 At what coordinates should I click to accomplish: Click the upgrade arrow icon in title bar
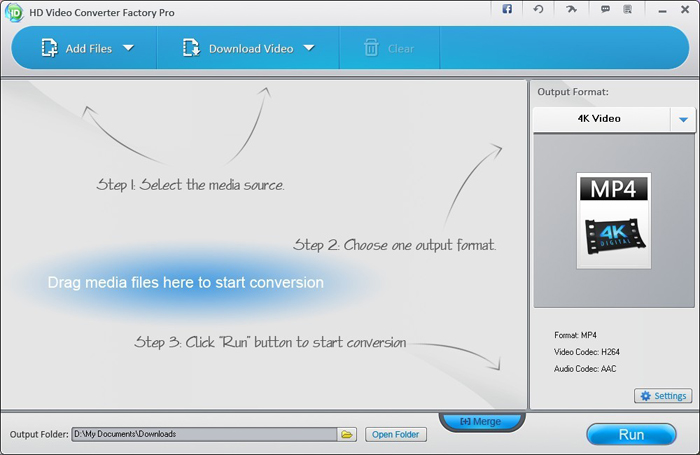click(x=570, y=9)
